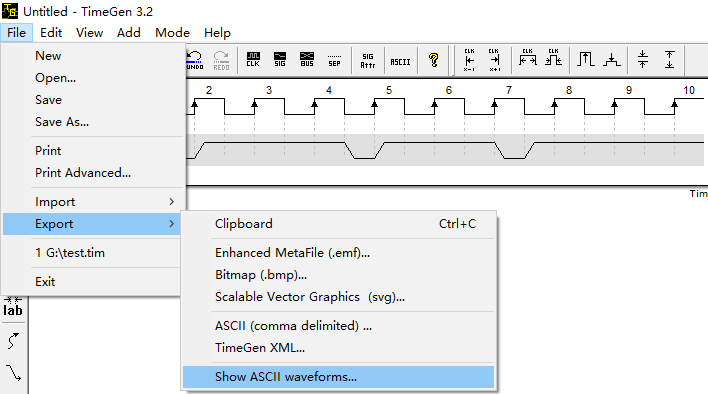Select Show ASCII waveforms...
The image size is (708, 394).
[339, 377]
